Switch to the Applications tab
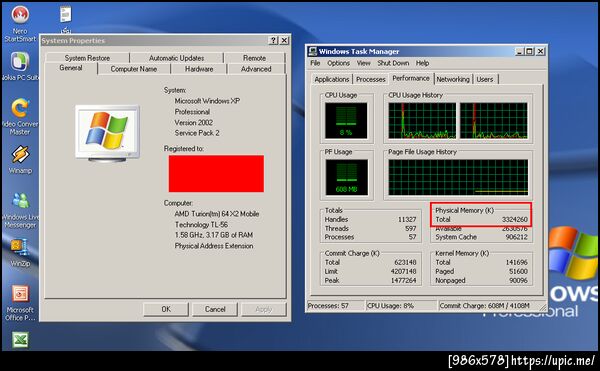The height and width of the screenshot is (371, 600). 332,79
